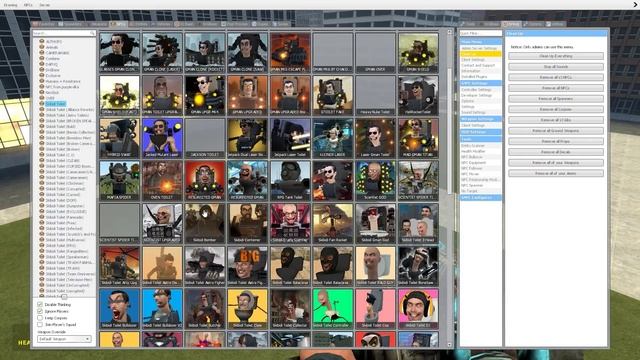Click the Stop all Sounds button
The height and width of the screenshot is (360, 640).
pyautogui.click(x=556, y=67)
